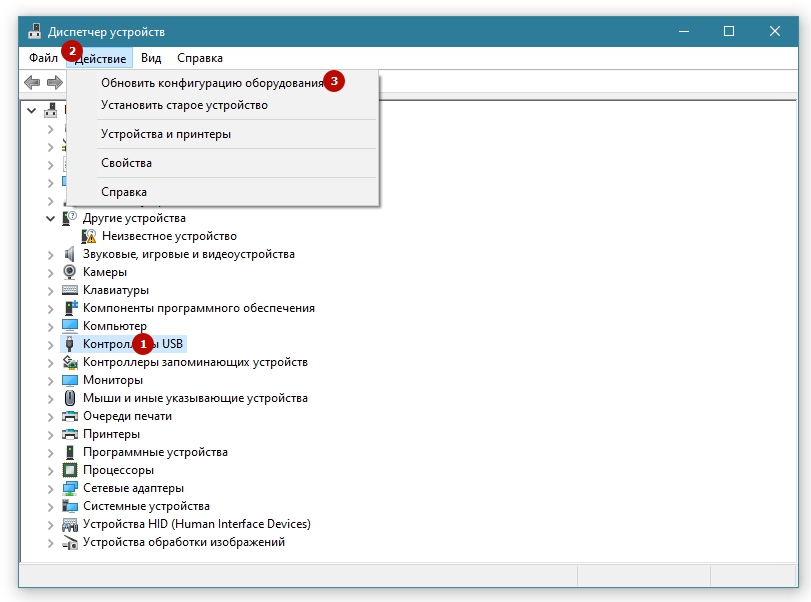811x602 pixels.
Task: Close the Диспетчер устройств window
Action: (774, 32)
